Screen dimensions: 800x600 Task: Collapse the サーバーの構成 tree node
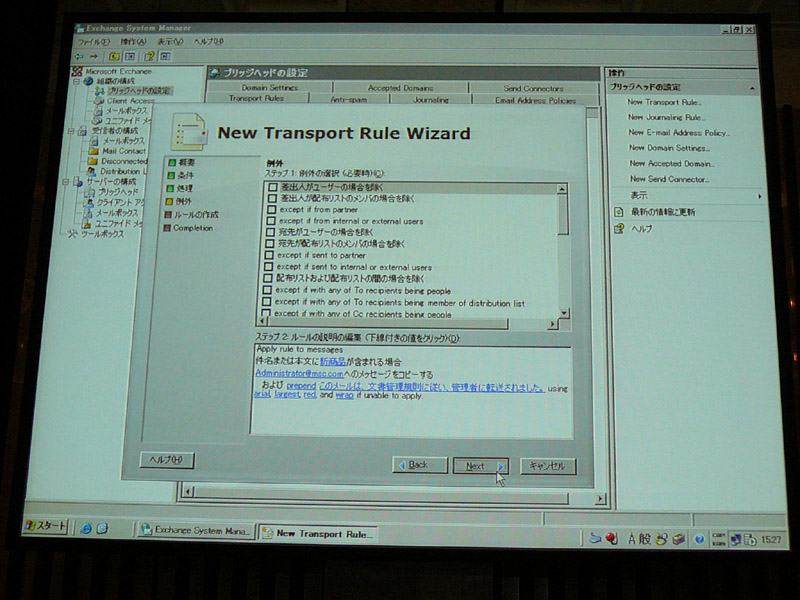[x=65, y=182]
